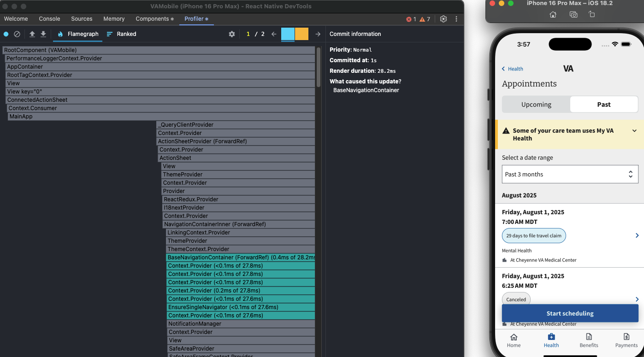Go to next commit arrow
Image resolution: width=644 pixels, height=357 pixels.
point(318,34)
